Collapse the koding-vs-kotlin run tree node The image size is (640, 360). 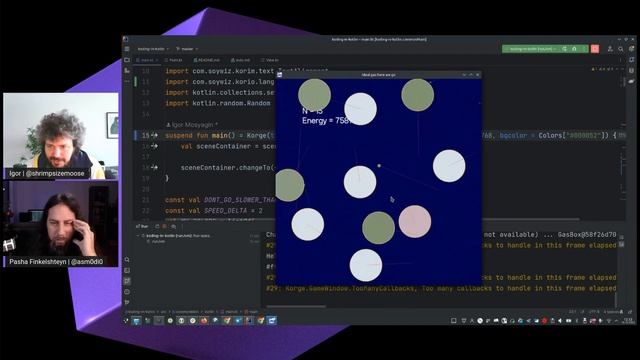[x=138, y=236]
